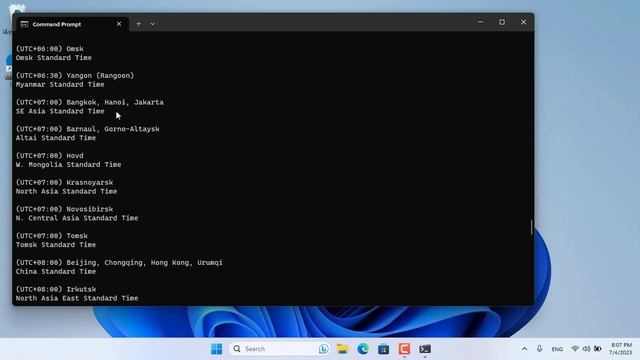Click 'W. Mongolia Standard Time' text

click(68, 164)
